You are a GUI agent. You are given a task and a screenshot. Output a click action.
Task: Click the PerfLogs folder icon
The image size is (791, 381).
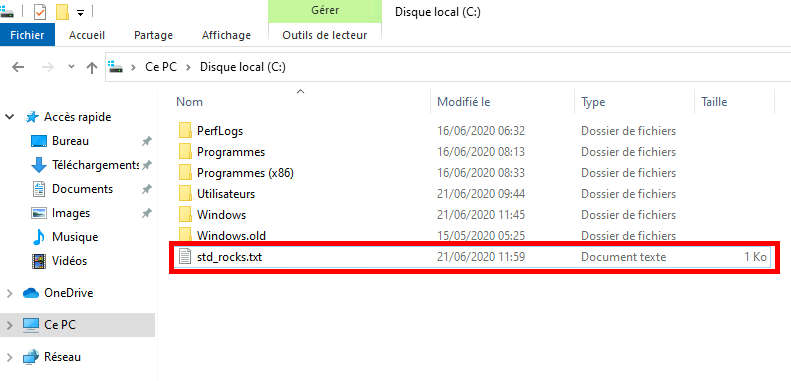[x=185, y=130]
